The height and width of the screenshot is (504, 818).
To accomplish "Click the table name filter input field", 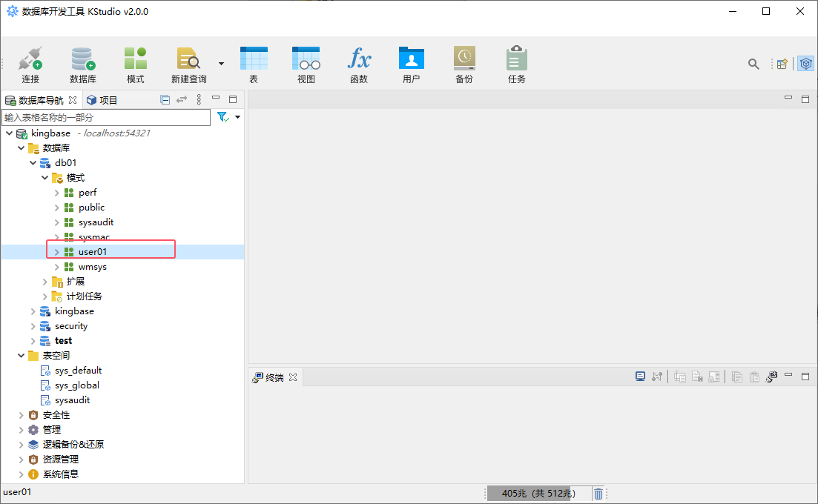I will click(106, 117).
